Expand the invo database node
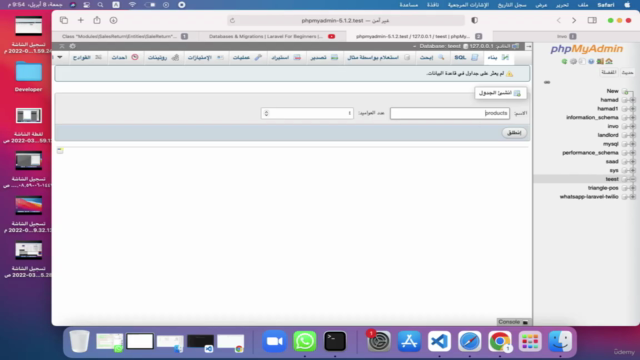This screenshot has height=360, width=640. [x=632, y=126]
